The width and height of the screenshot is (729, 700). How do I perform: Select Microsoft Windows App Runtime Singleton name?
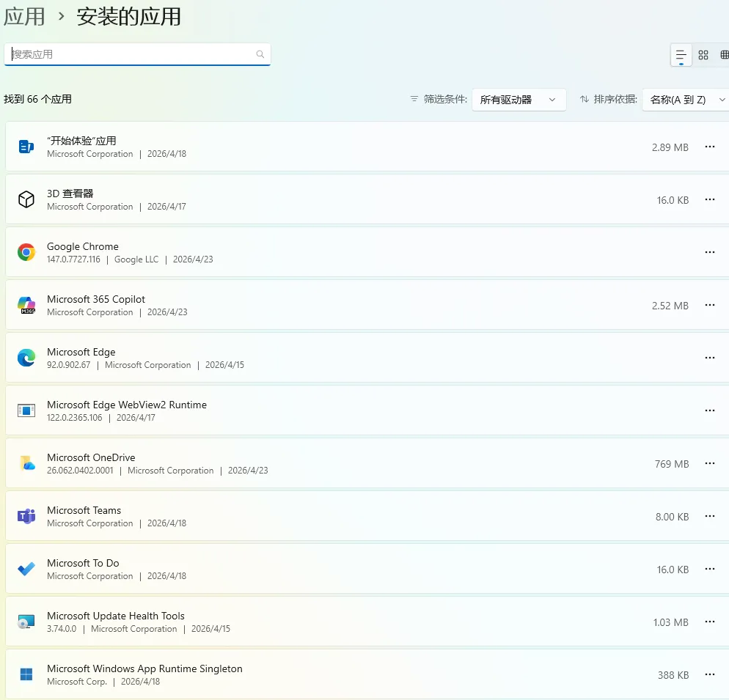click(144, 669)
